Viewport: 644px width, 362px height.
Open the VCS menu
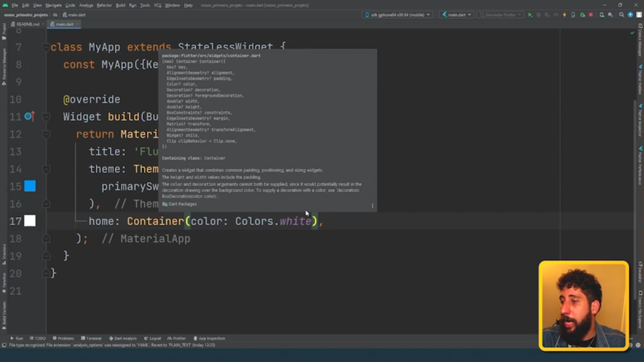tap(157, 5)
